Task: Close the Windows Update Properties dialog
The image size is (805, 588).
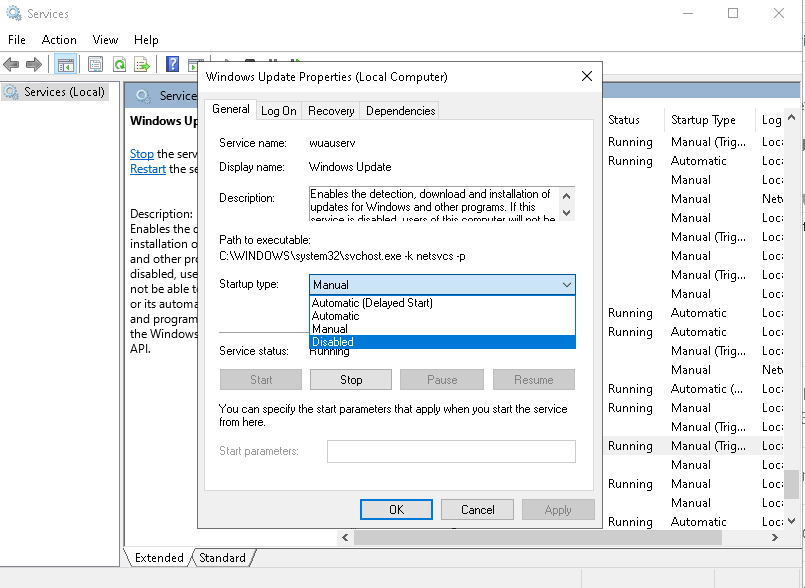Action: (587, 77)
